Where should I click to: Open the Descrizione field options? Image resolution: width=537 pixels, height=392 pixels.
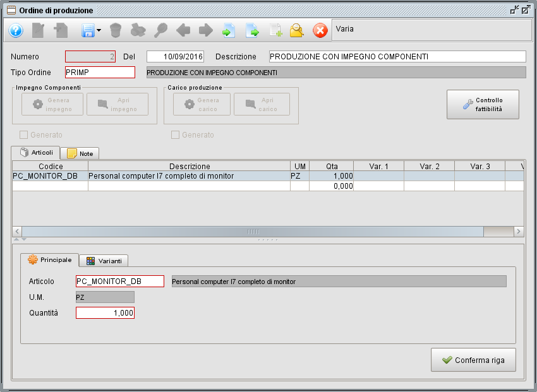[398, 56]
